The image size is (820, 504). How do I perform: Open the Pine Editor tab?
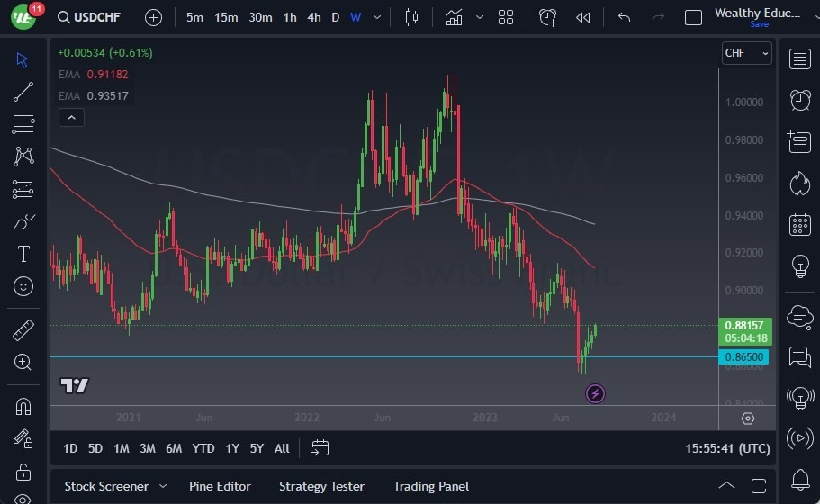(220, 486)
